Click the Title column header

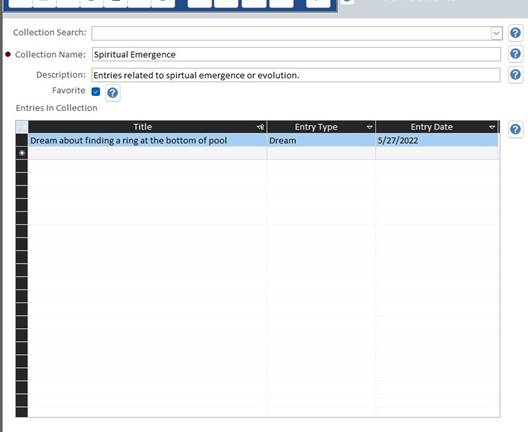[142, 127]
